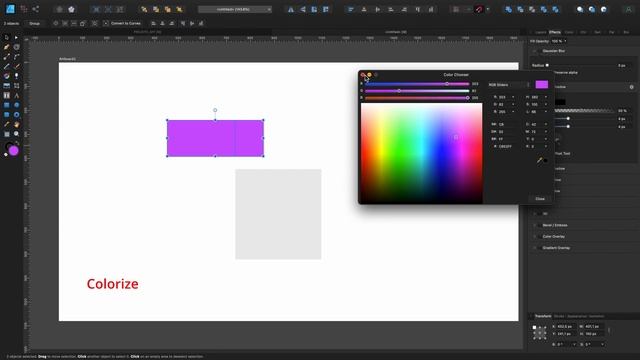
Task: Expand the Color Overlay effect section
Action: coord(534,237)
